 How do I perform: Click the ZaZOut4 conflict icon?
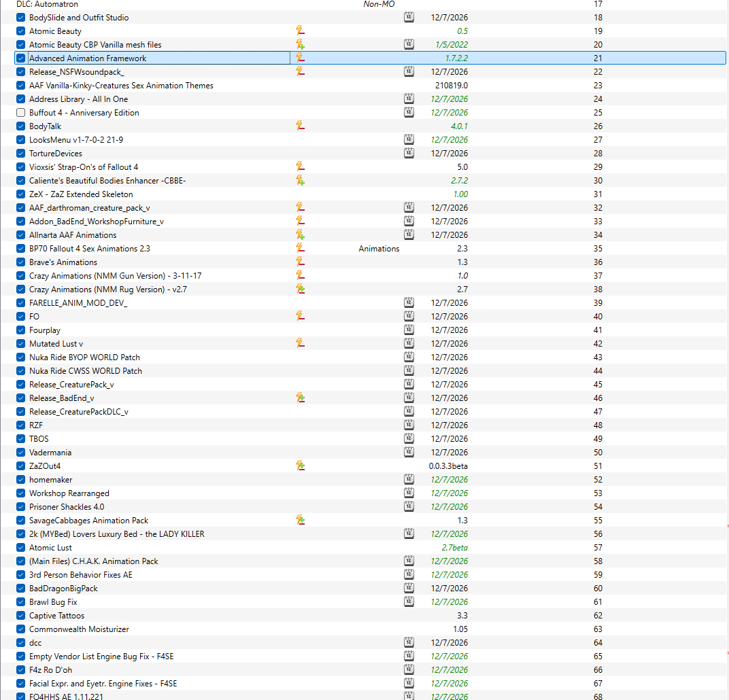[301, 466]
